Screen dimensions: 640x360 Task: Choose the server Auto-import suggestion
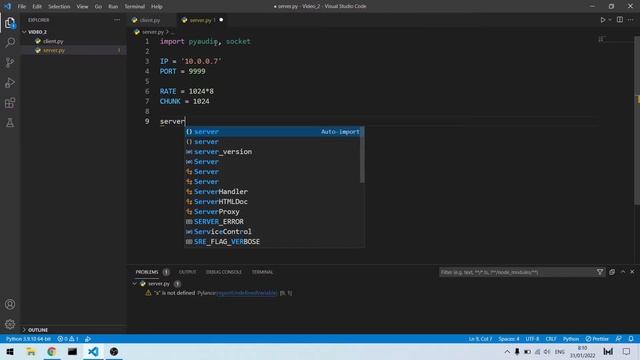click(x=273, y=132)
